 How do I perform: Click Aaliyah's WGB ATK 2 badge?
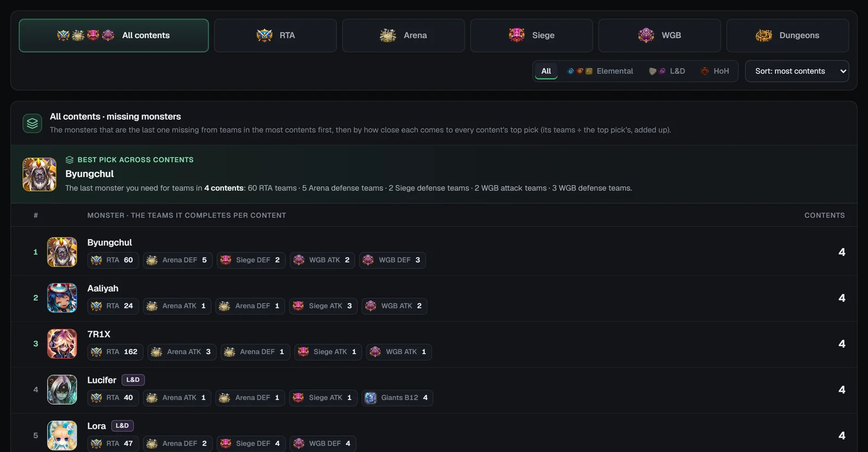[x=394, y=306]
